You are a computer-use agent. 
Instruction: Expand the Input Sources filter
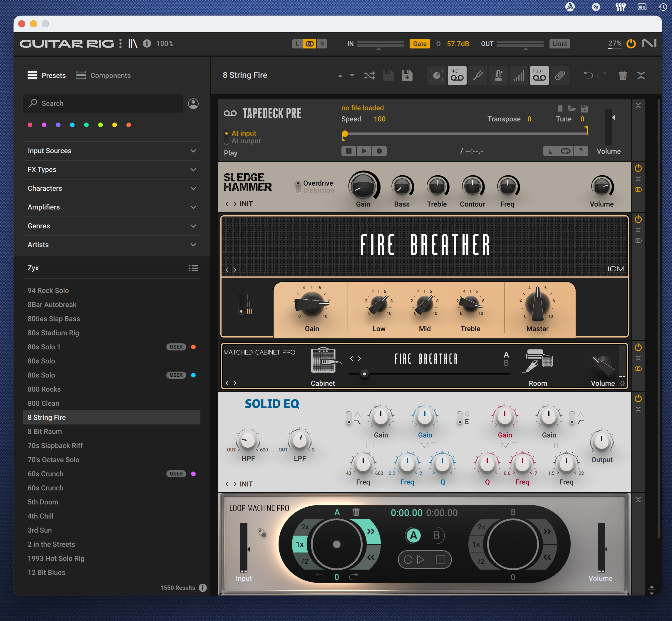click(112, 151)
